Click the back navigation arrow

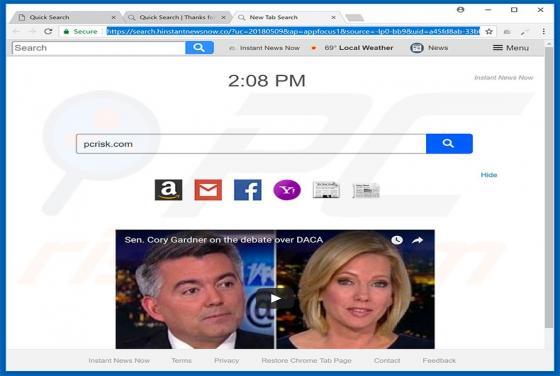pyautogui.click(x=16, y=31)
